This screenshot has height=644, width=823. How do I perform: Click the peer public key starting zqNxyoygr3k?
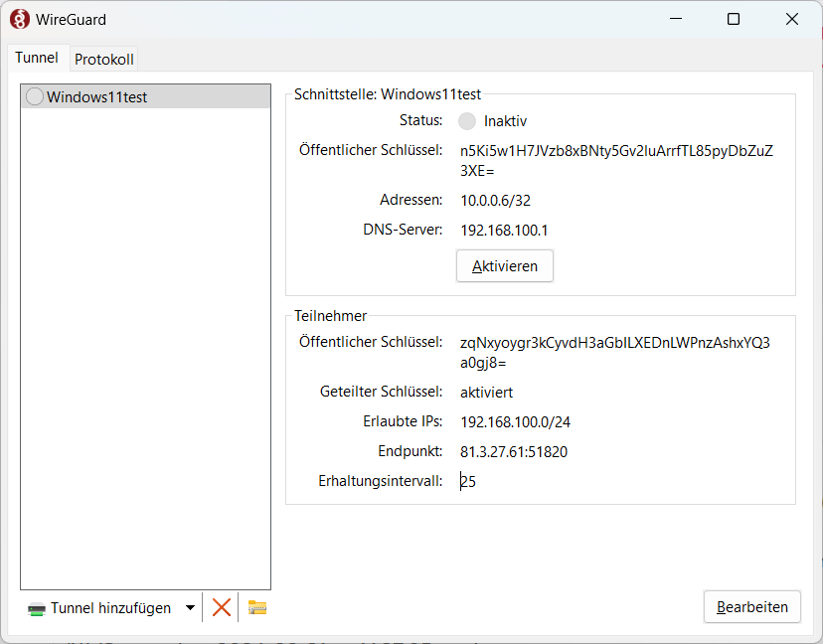(614, 353)
